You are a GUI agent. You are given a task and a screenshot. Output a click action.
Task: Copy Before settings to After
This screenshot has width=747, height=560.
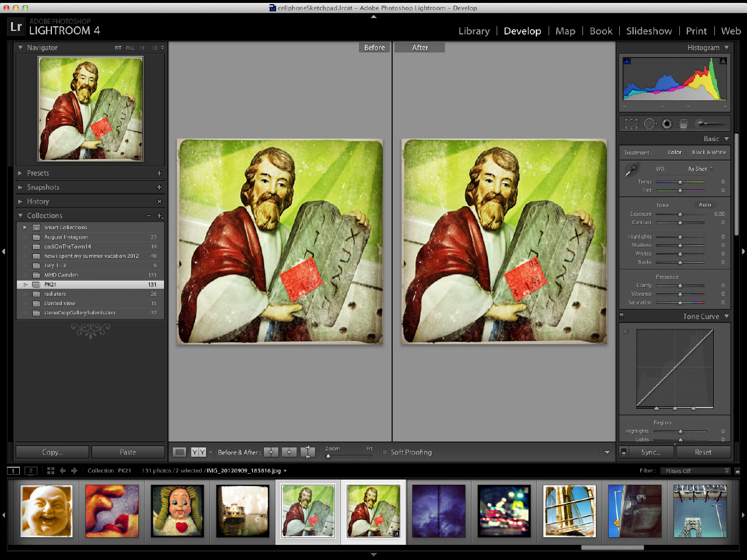click(271, 452)
